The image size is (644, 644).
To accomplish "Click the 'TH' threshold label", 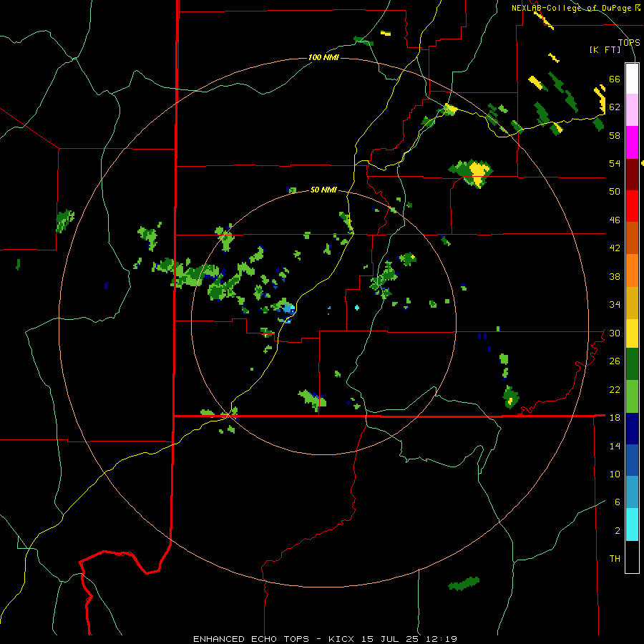I will (x=615, y=559).
